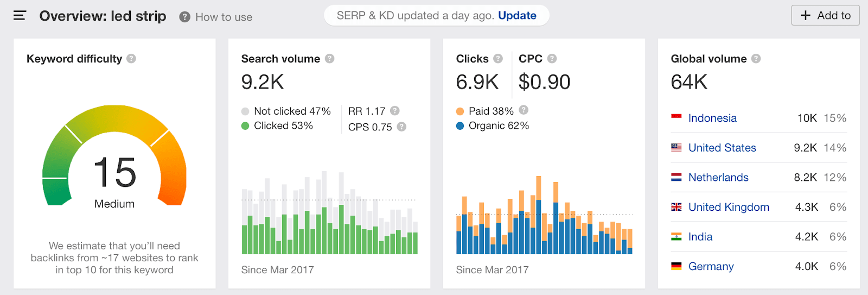868x295 pixels.
Task: Click the Paid 38% help icon
Action: click(524, 110)
